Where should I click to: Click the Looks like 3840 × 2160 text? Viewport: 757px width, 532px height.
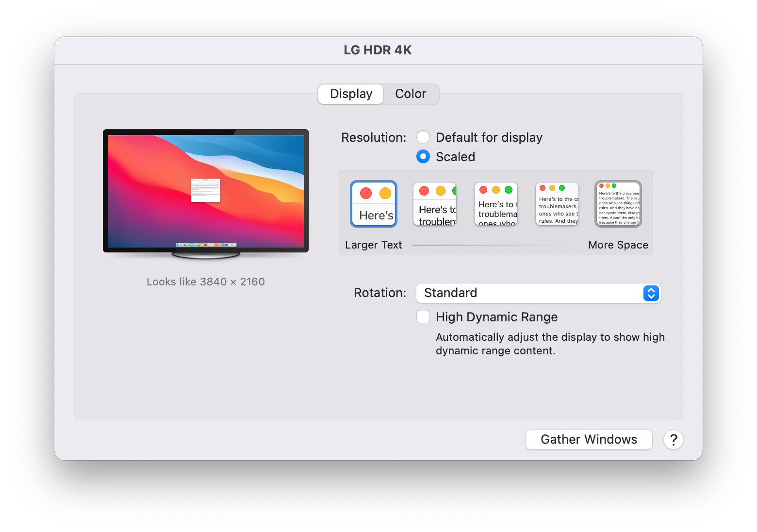tap(206, 282)
